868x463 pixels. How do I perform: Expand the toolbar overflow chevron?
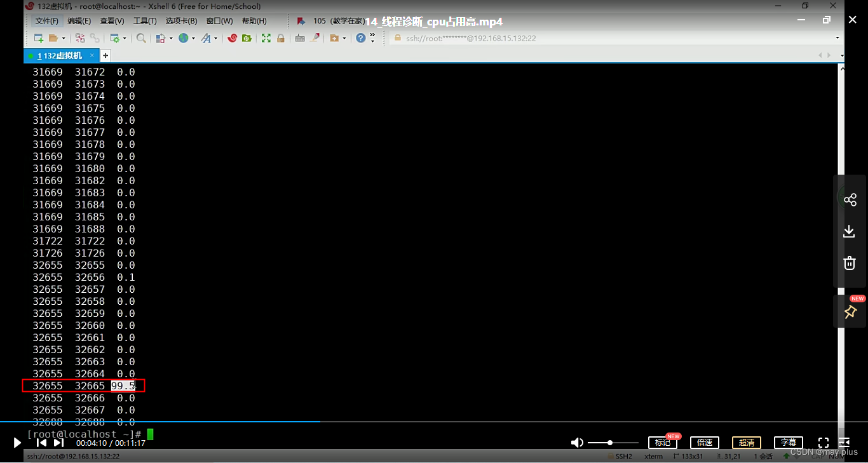(372, 38)
